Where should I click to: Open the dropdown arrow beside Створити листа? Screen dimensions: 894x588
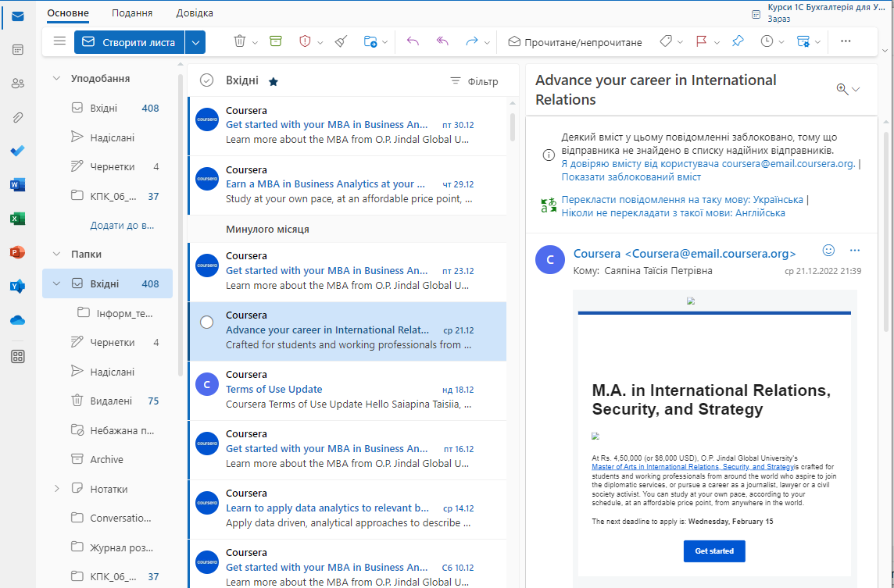[x=196, y=42]
